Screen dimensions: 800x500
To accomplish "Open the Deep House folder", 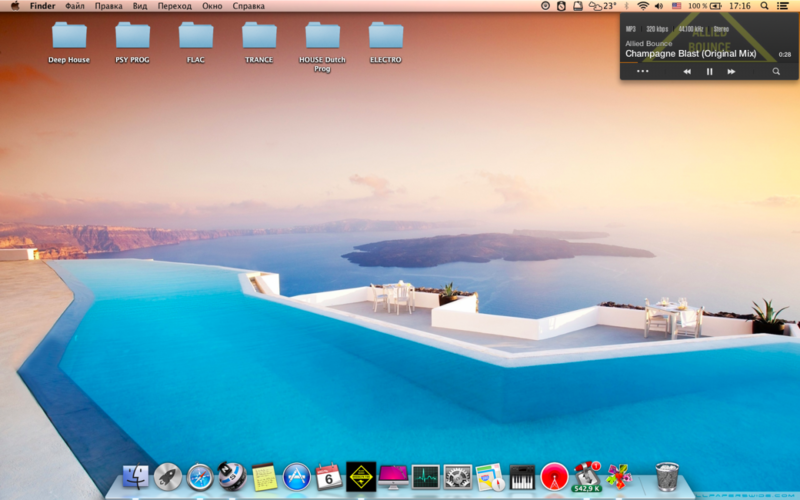I will (69, 37).
